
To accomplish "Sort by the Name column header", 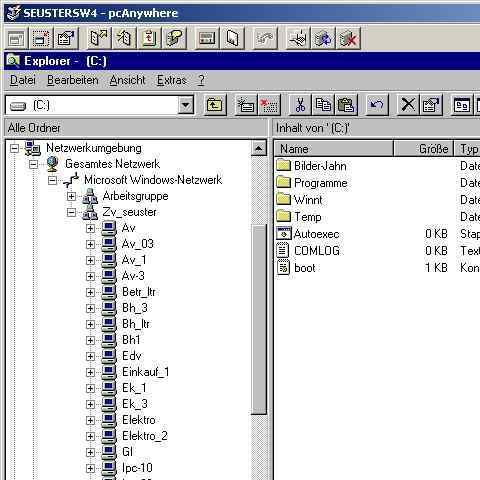I will (x=333, y=149).
